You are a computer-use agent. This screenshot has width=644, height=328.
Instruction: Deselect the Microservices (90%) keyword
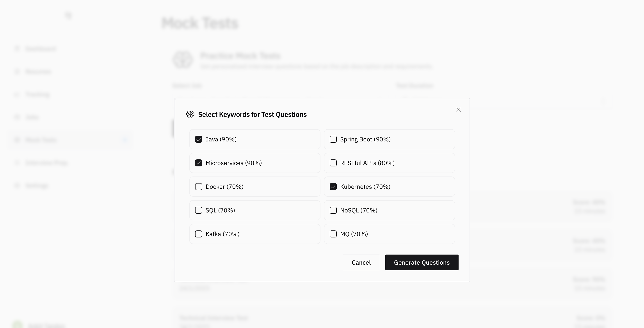click(199, 163)
